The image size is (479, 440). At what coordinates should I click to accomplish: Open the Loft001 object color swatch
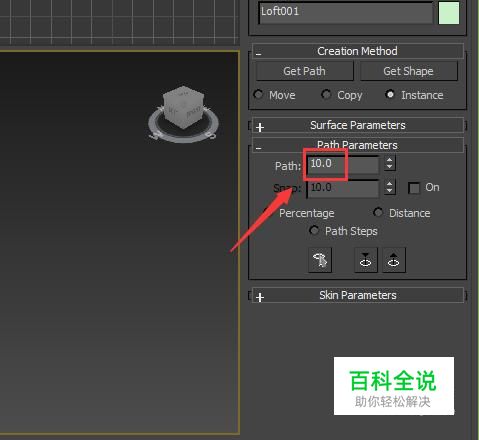pyautogui.click(x=449, y=13)
